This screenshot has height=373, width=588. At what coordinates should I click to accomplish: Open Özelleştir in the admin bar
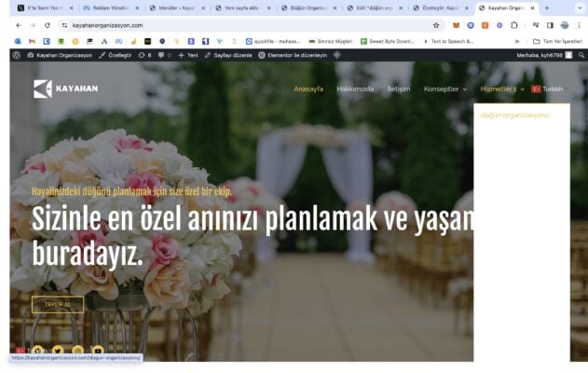pyautogui.click(x=116, y=55)
